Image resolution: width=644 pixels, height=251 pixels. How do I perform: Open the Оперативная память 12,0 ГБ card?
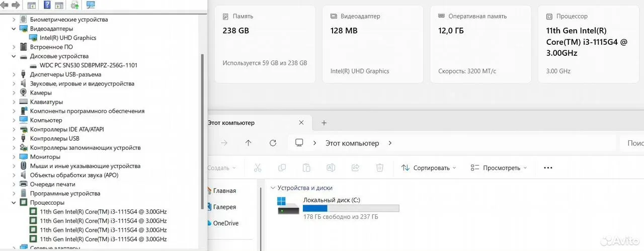pyautogui.click(x=481, y=44)
